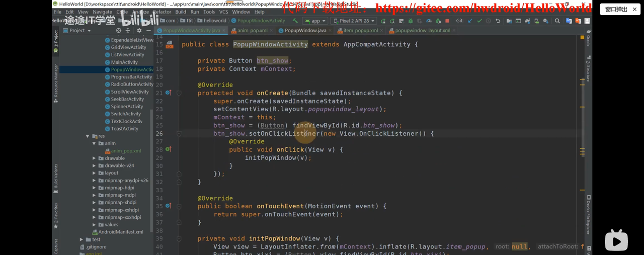644x255 pixels.
Task: Select AndroidManifest.xml in tree
Action: pos(118,232)
